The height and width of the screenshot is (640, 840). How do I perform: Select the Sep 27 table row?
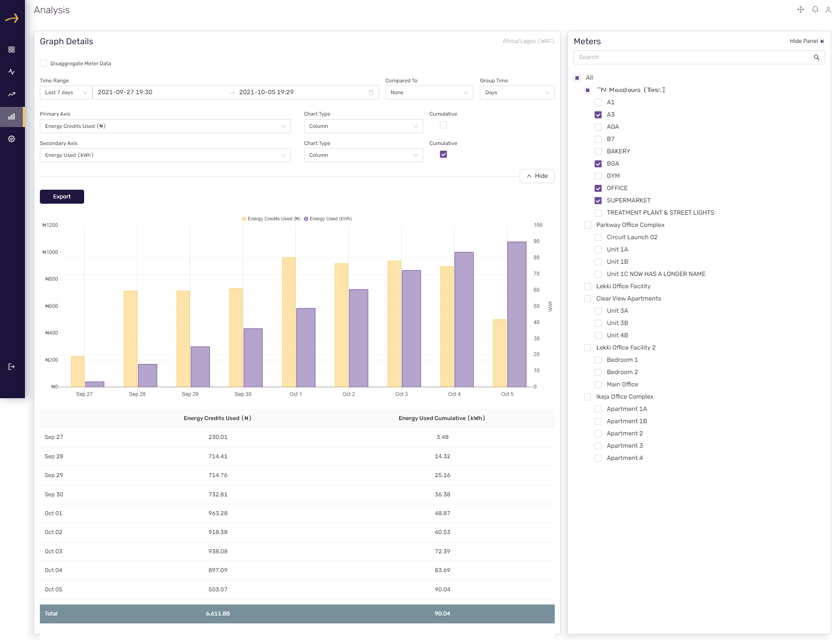(297, 437)
